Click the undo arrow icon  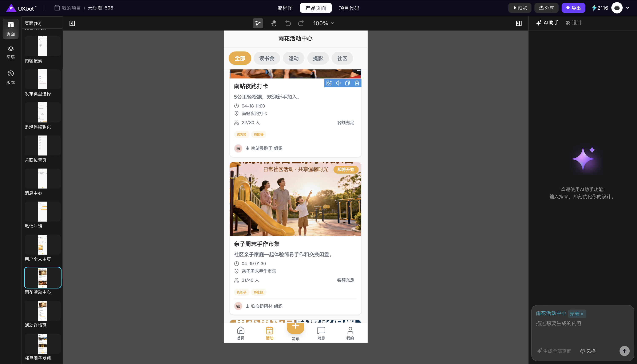point(288,23)
